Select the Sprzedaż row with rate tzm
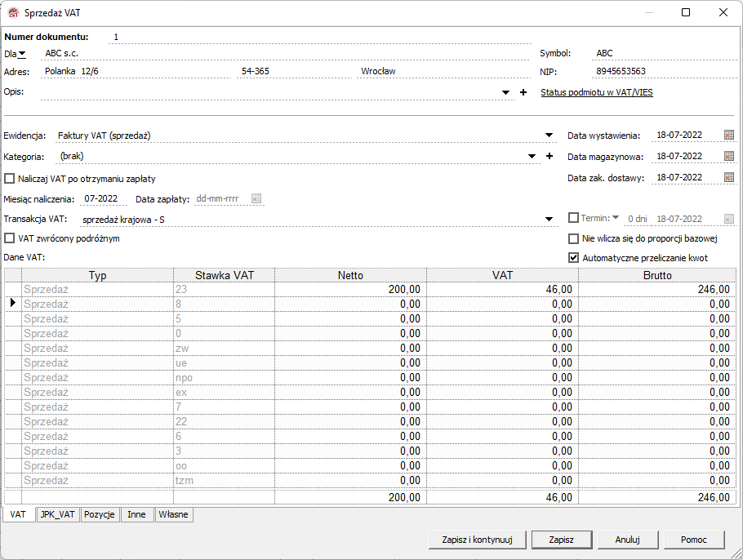743x560 pixels. point(370,480)
